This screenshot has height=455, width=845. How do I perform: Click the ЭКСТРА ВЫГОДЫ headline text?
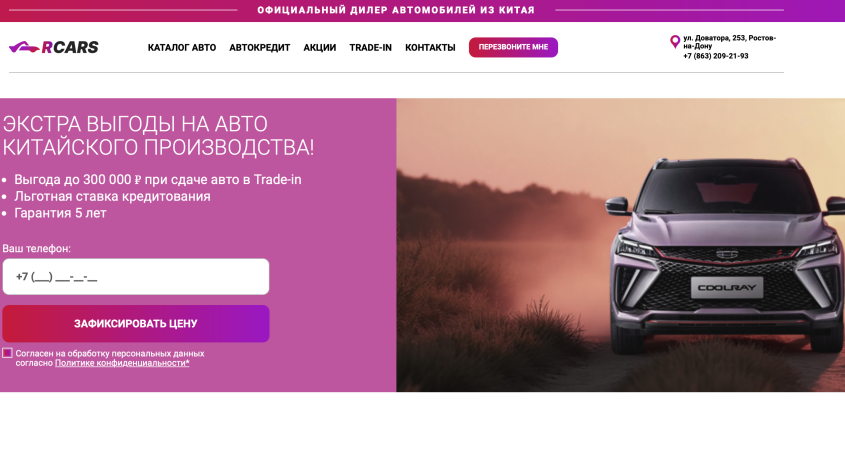coord(158,135)
